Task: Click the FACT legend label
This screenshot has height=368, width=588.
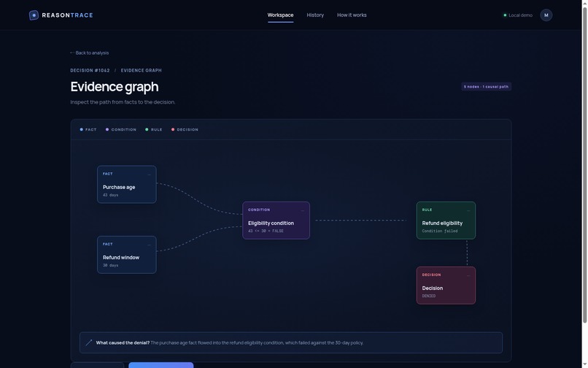Action: pyautogui.click(x=91, y=129)
